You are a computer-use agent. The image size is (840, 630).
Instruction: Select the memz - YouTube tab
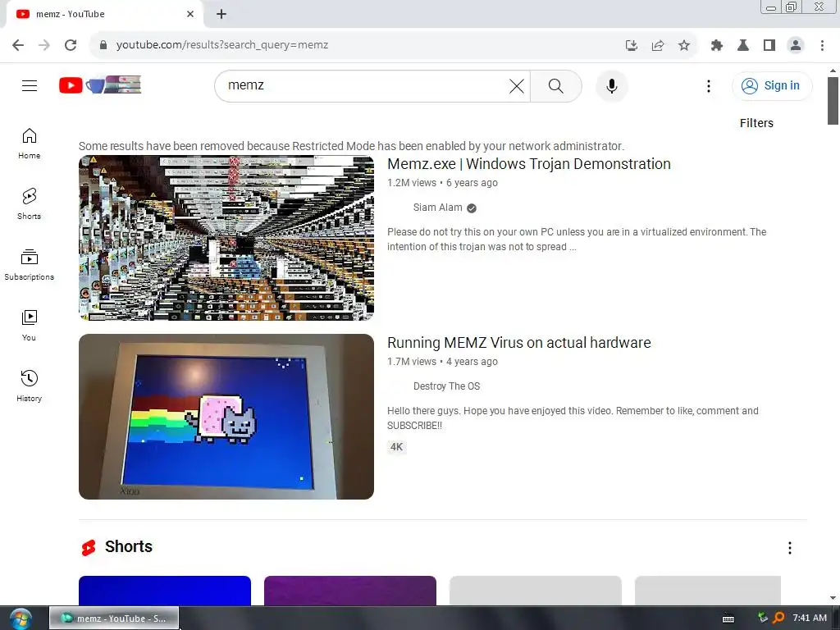104,15
